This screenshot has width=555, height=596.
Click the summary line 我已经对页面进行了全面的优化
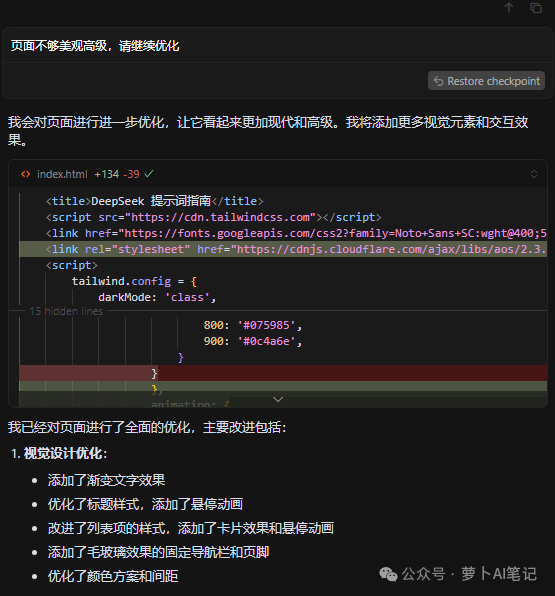click(147, 427)
